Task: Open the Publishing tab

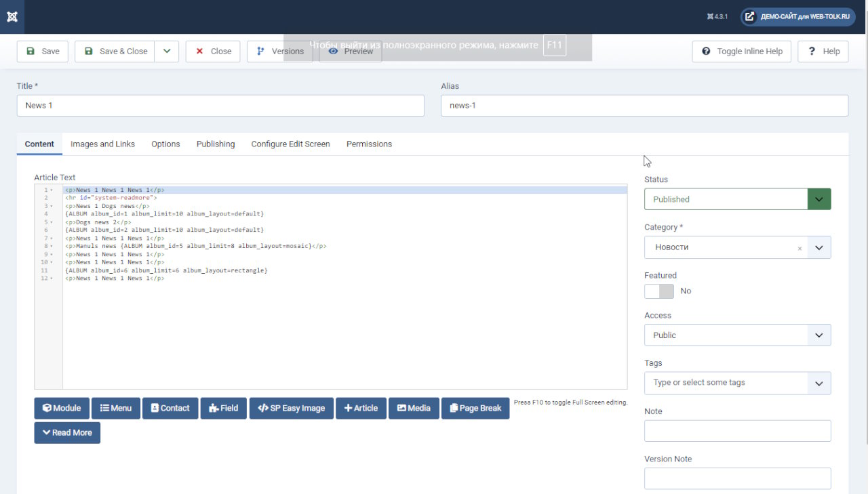Action: click(x=216, y=144)
